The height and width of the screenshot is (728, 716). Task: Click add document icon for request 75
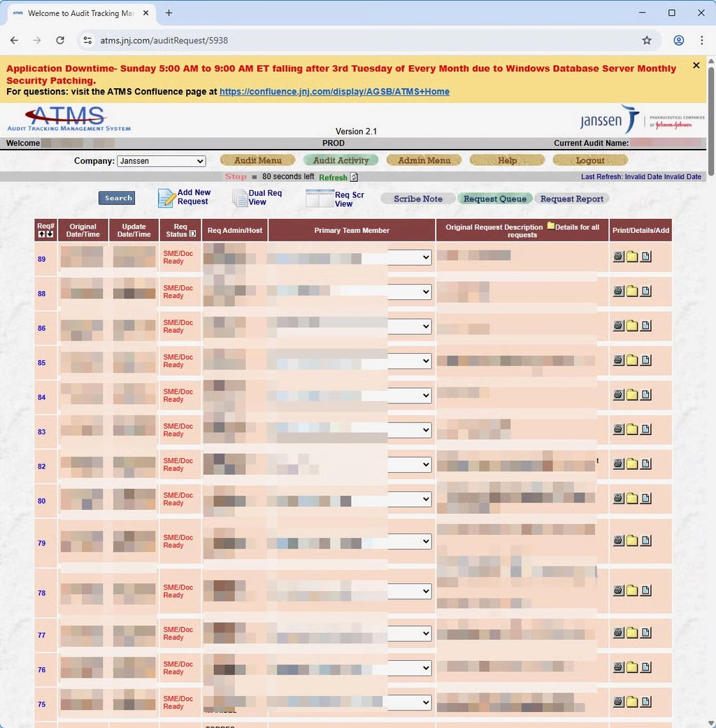click(646, 701)
